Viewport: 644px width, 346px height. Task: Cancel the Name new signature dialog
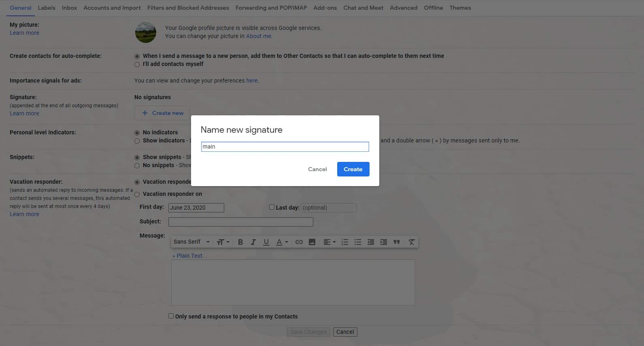pos(317,169)
